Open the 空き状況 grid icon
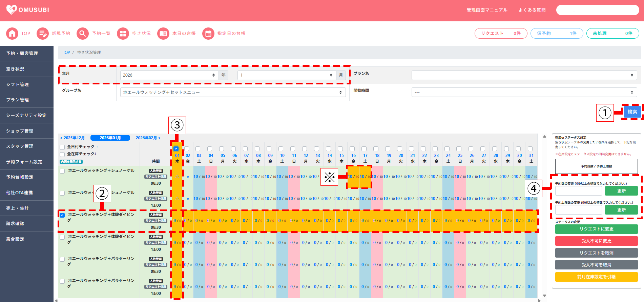 tap(123, 34)
